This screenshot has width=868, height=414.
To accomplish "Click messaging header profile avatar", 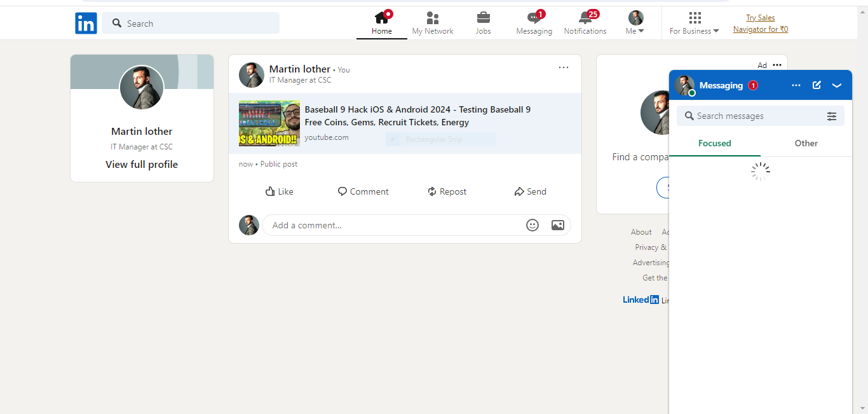I will [685, 85].
